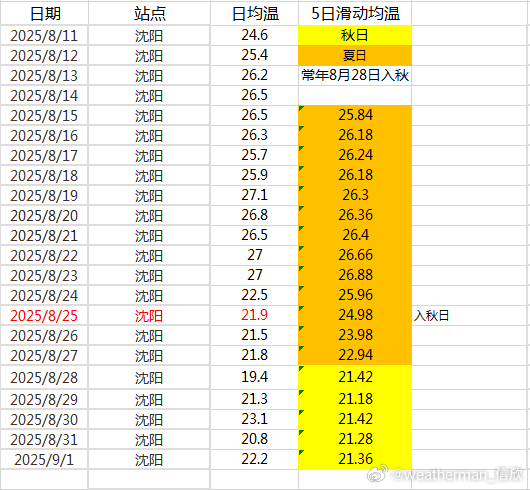Click the date cell 2025/9/1
The width and height of the screenshot is (530, 490).
pos(44,460)
